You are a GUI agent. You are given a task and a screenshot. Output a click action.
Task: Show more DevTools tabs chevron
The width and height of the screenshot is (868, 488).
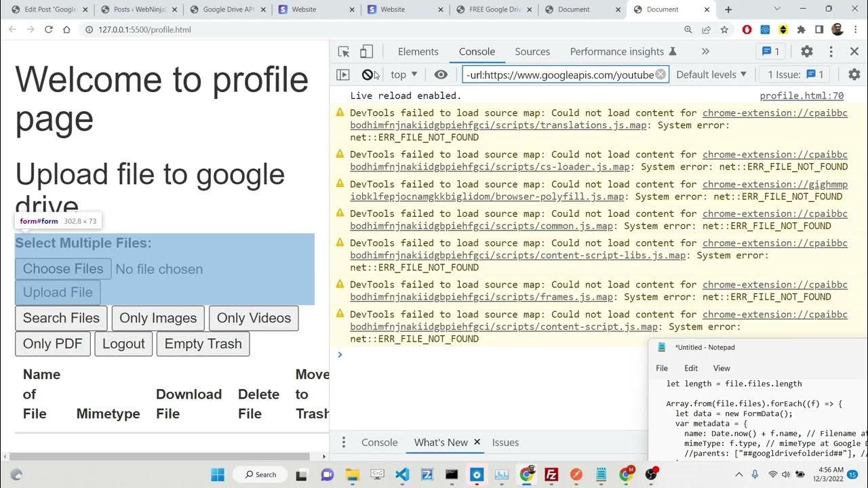(x=705, y=52)
